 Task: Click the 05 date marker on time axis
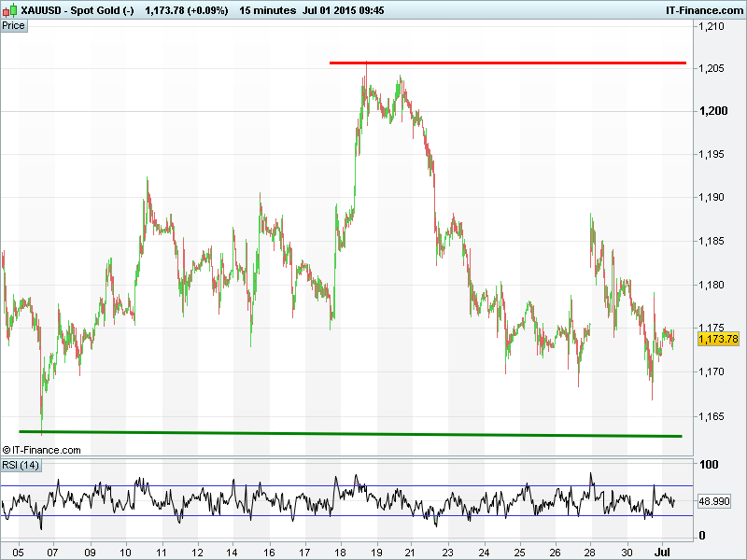[20, 551]
